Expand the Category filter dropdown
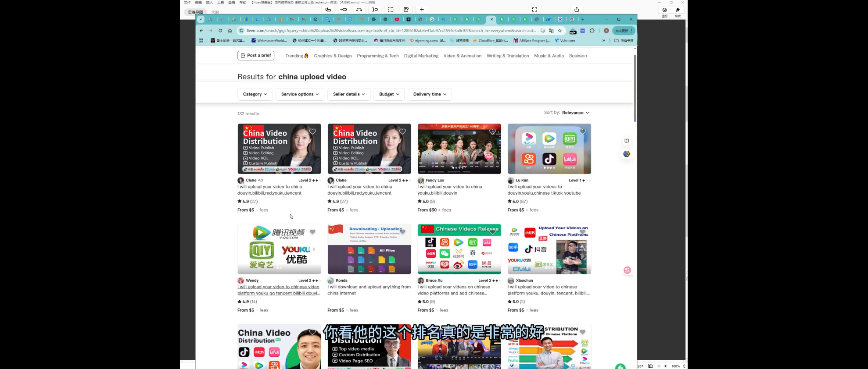This screenshot has height=369, width=868. [255, 94]
